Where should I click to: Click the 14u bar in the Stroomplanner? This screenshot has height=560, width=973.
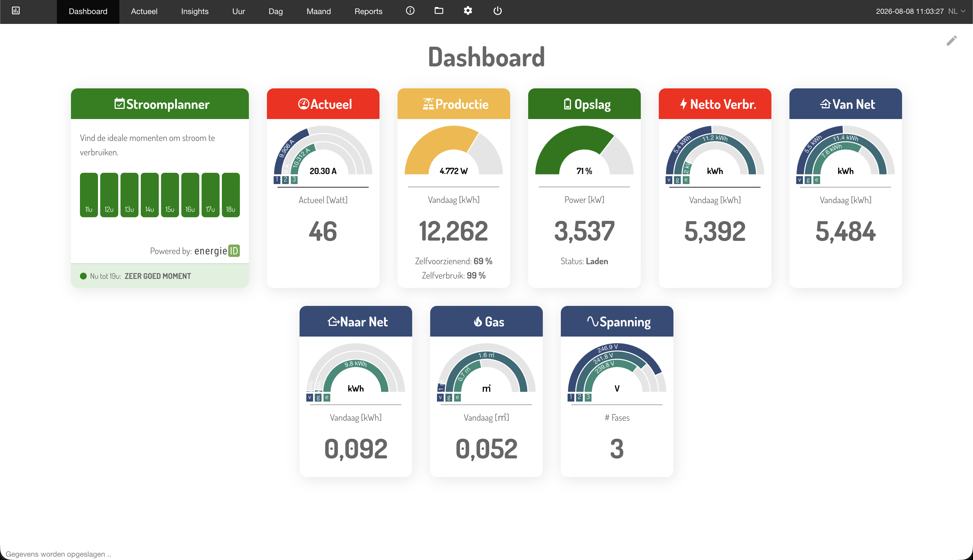[x=150, y=195]
